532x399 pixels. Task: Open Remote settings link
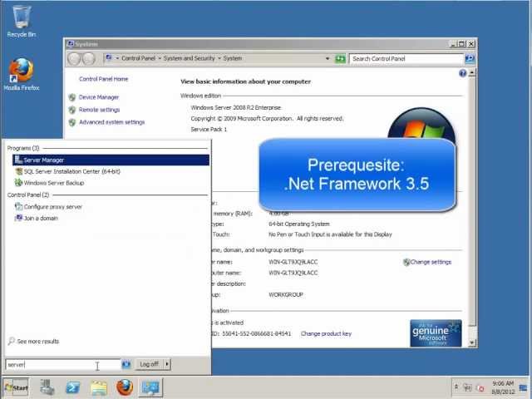[99, 110]
